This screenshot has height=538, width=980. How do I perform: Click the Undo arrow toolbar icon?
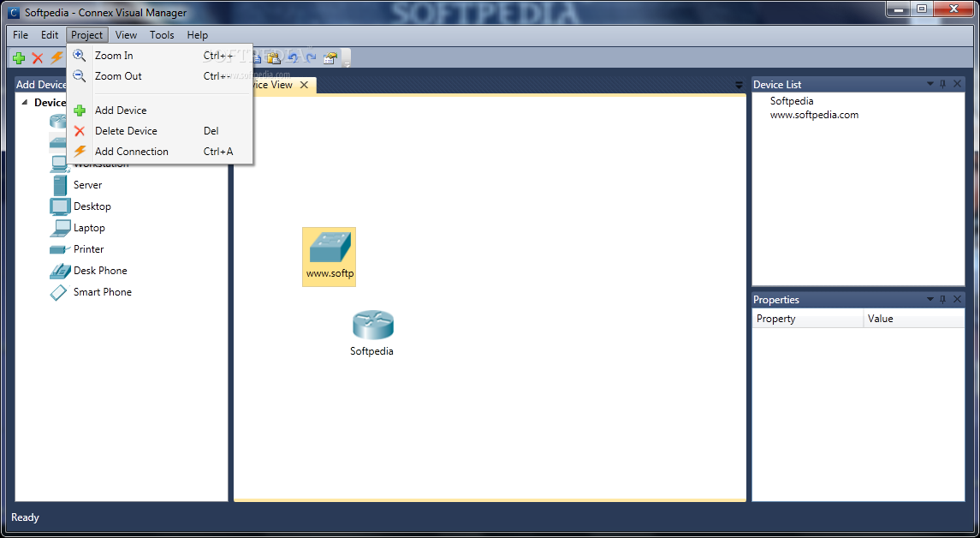(292, 58)
